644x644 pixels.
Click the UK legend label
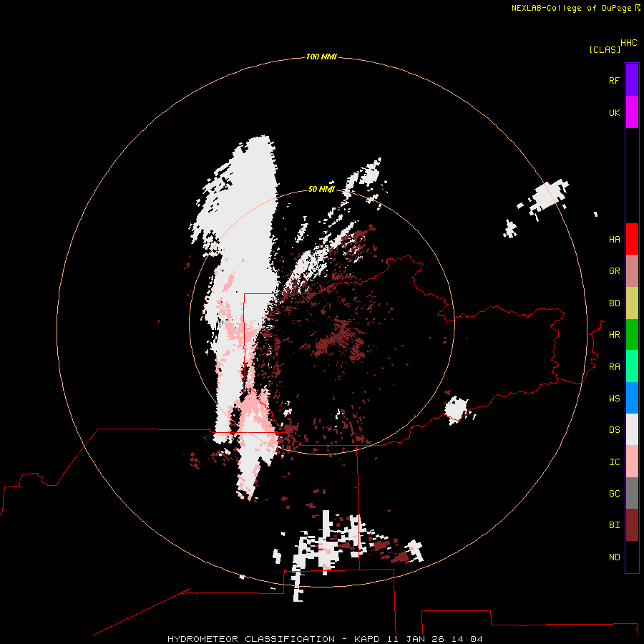tap(614, 112)
